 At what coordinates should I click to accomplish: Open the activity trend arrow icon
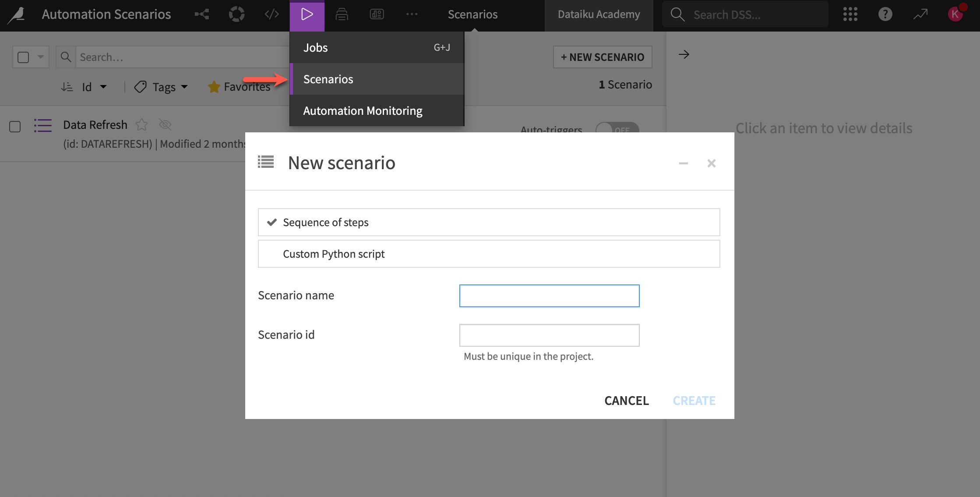[920, 14]
